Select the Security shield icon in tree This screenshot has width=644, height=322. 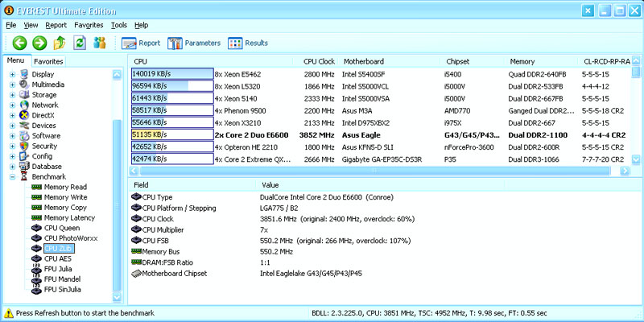24,147
